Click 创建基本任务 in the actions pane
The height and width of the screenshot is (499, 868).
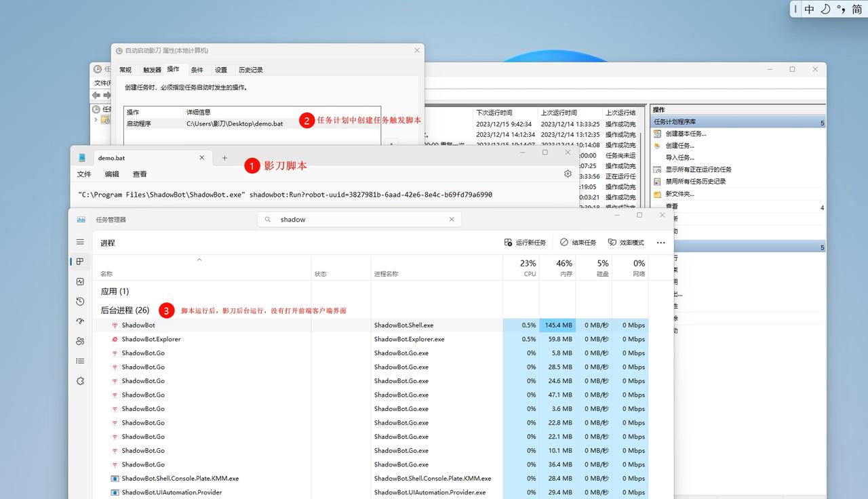point(685,134)
